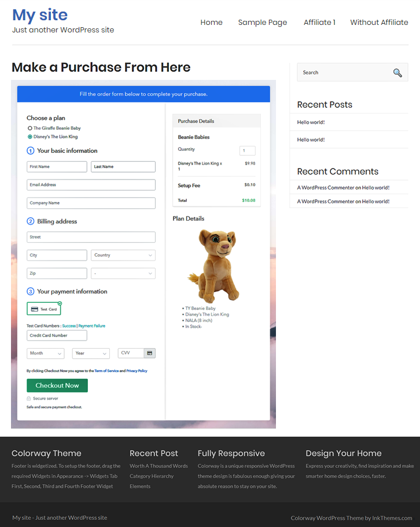Open the second Hello world! recent post
The image size is (420, 527).
(311, 140)
